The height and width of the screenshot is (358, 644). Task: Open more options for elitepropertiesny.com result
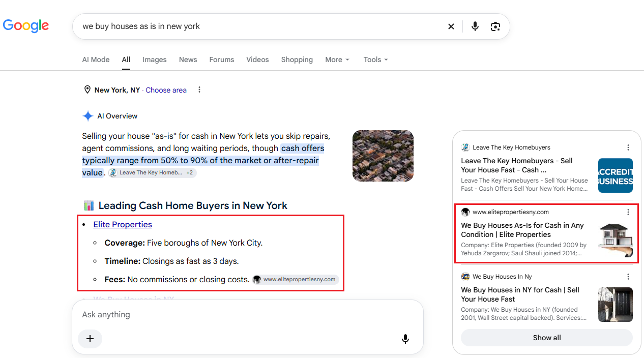pyautogui.click(x=628, y=212)
